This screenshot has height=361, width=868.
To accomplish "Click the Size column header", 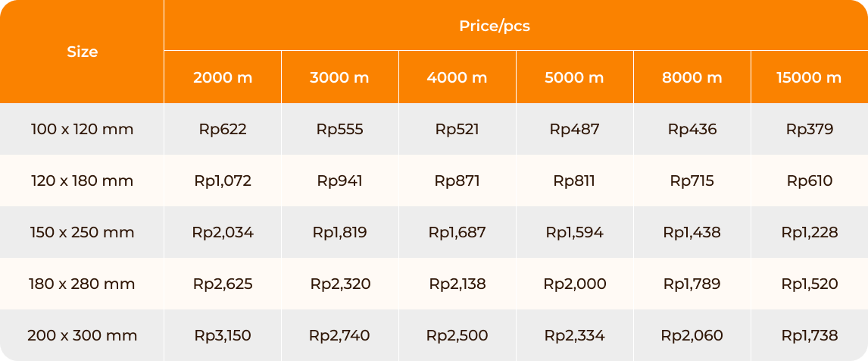I will coord(82,52).
